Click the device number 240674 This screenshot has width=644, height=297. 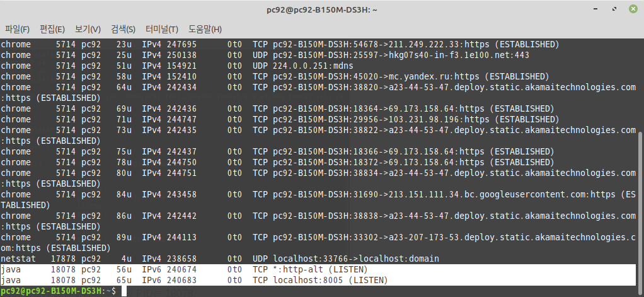[x=181, y=270]
